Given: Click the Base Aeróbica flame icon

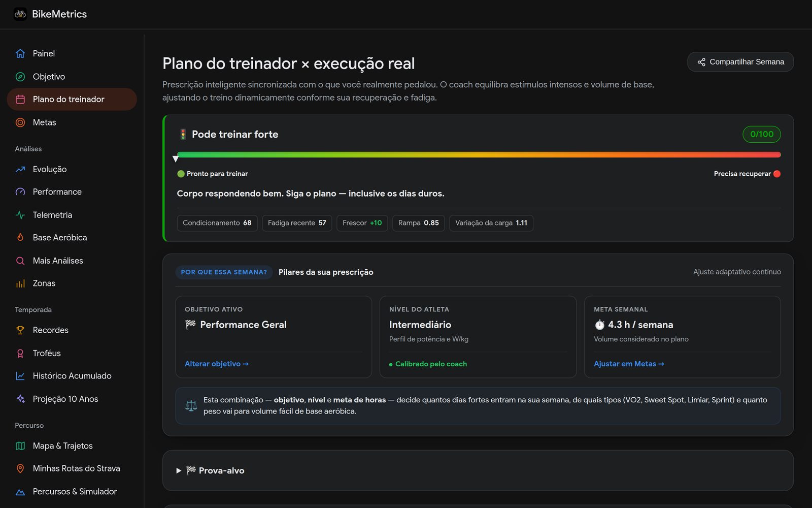Looking at the screenshot, I should click(x=20, y=237).
